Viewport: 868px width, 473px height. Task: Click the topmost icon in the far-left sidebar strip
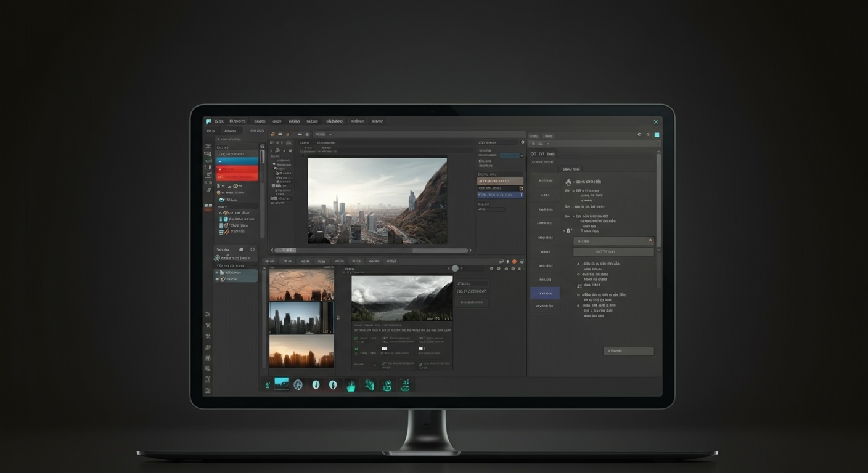(208, 146)
